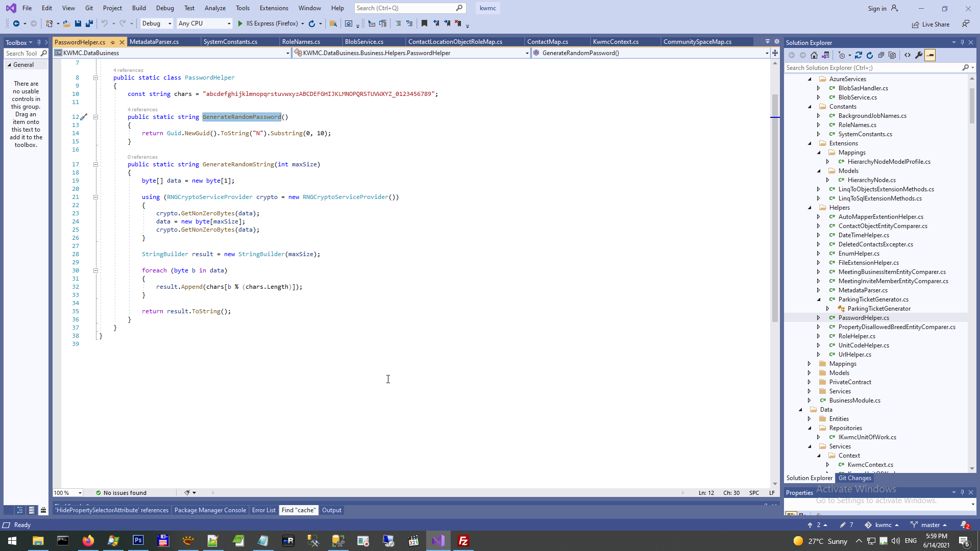Open the Git Changes panel tab

point(854,478)
